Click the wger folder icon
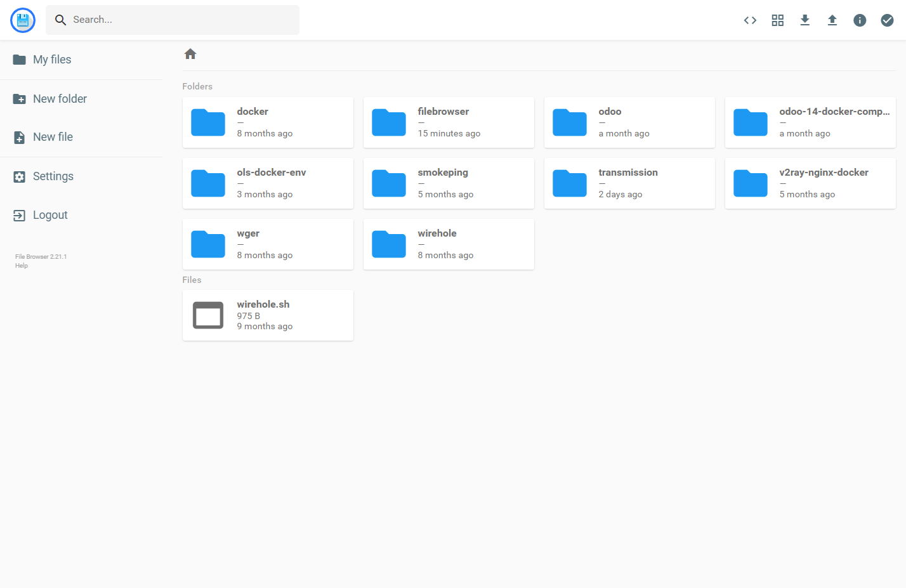Screen dimensions: 906x588 (208, 244)
